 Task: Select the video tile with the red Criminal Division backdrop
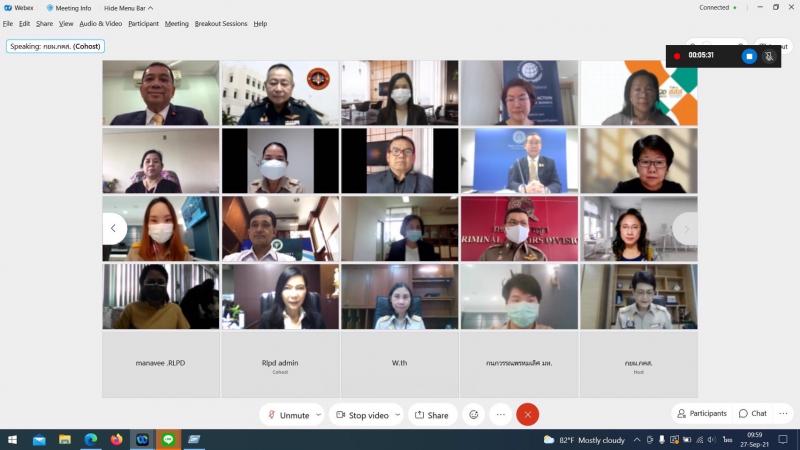coord(519,229)
